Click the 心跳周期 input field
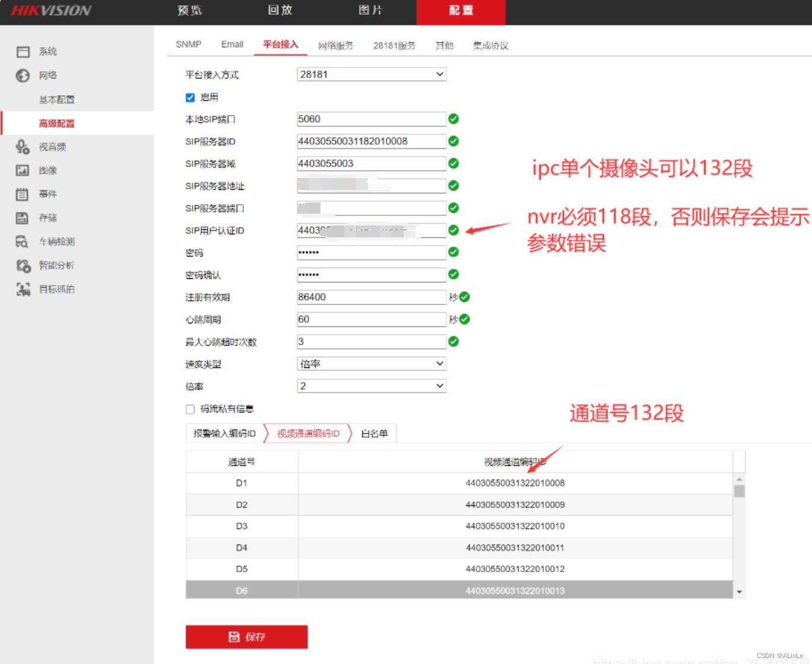The image size is (812, 664). 372,319
